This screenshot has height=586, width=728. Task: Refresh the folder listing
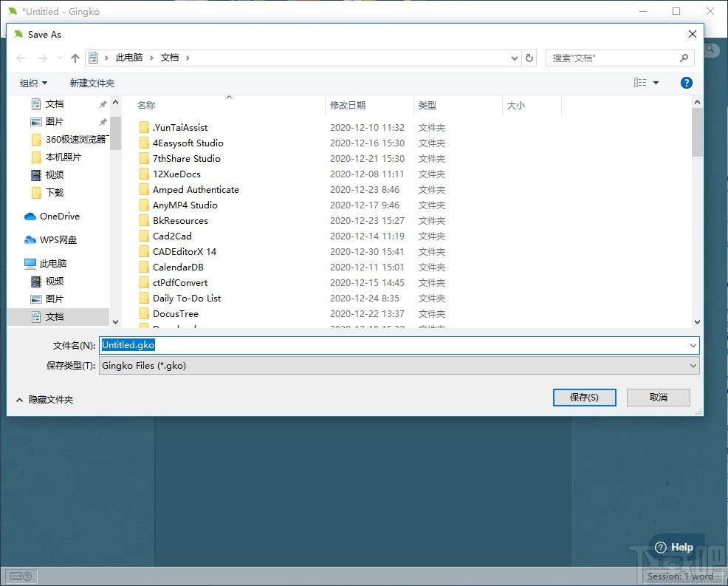pyautogui.click(x=529, y=58)
